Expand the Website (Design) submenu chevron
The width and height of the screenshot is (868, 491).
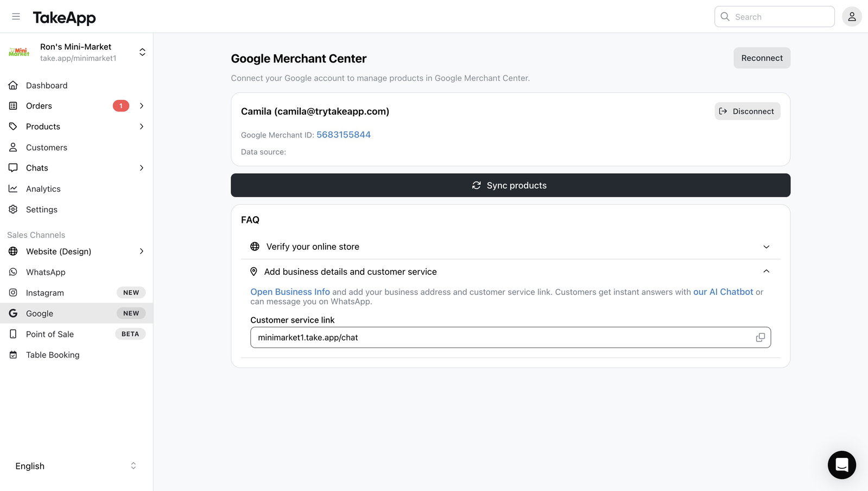click(x=142, y=251)
